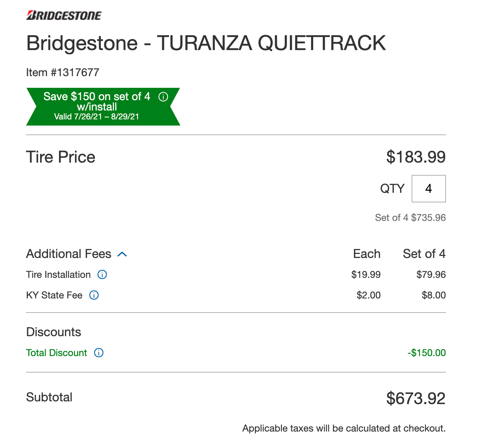485x448 pixels.
Task: Collapse the Additional Fees chevron
Action: (122, 254)
